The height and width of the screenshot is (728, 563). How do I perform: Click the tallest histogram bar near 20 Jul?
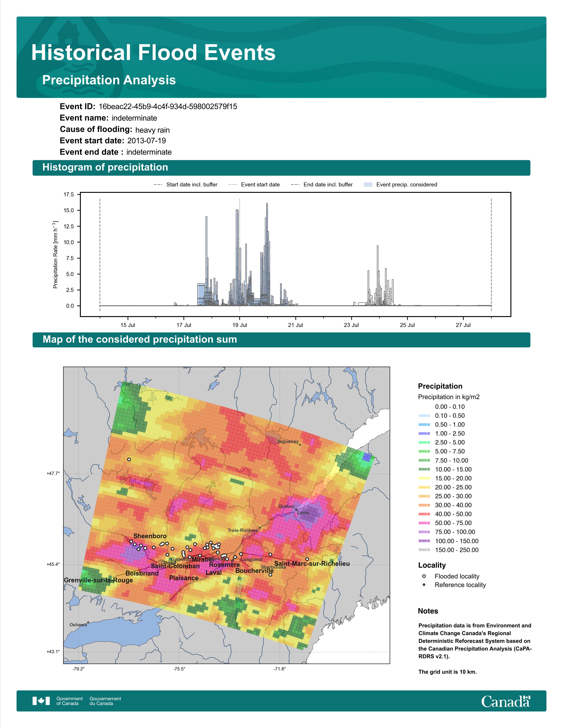click(267, 254)
